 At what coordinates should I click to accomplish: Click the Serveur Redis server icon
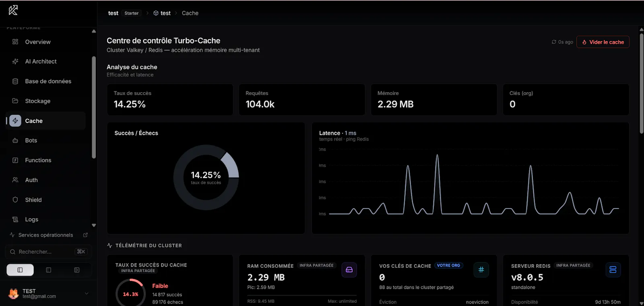[613, 270]
